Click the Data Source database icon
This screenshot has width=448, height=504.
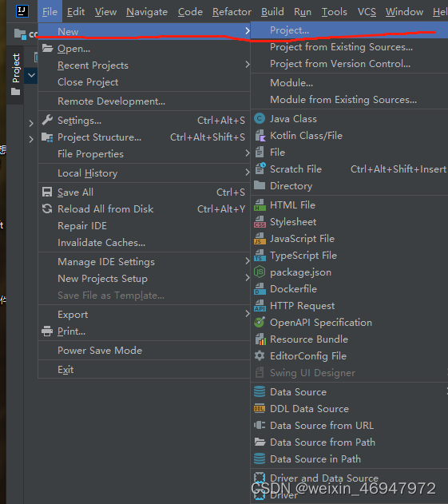click(260, 391)
